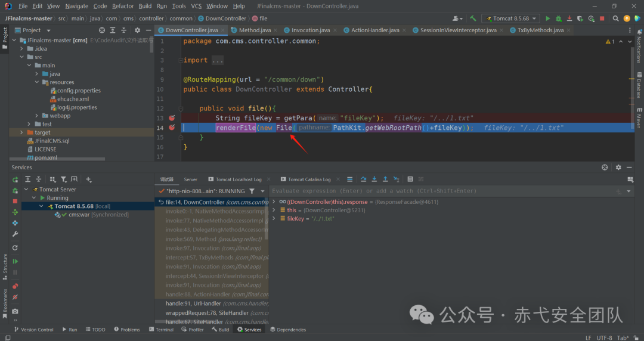Click Step Into icon in debugger toolbar
The image size is (644, 341).
click(374, 179)
